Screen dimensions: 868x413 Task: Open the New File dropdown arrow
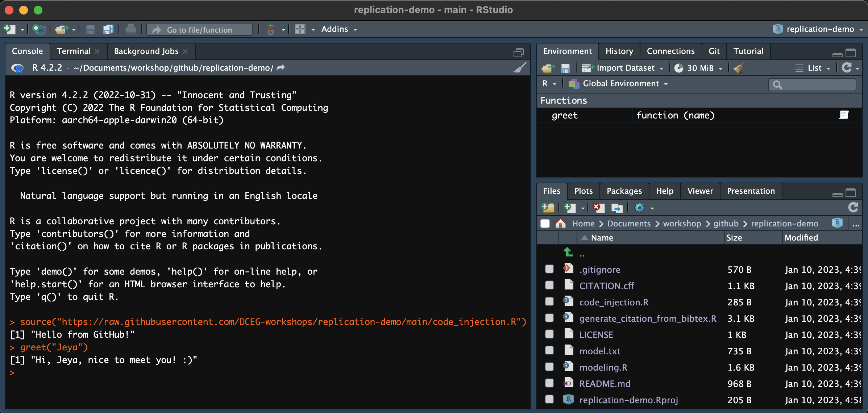click(x=22, y=30)
